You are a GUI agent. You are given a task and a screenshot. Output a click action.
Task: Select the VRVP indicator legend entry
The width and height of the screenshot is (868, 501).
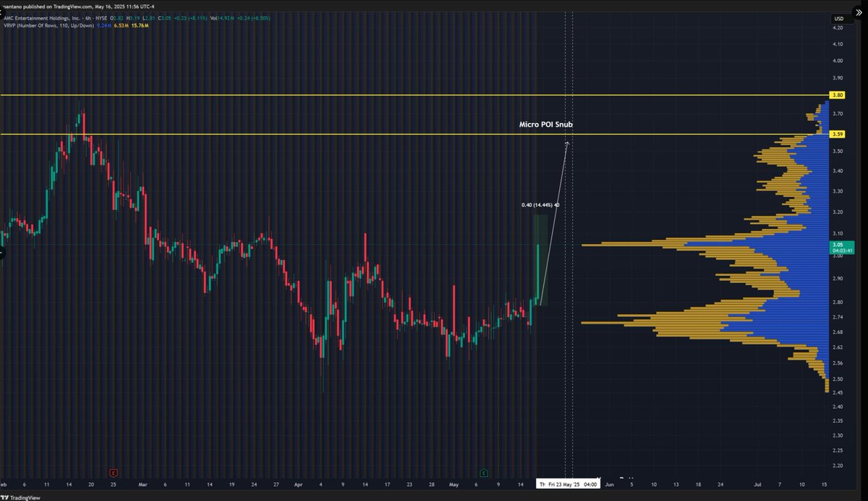[48, 25]
